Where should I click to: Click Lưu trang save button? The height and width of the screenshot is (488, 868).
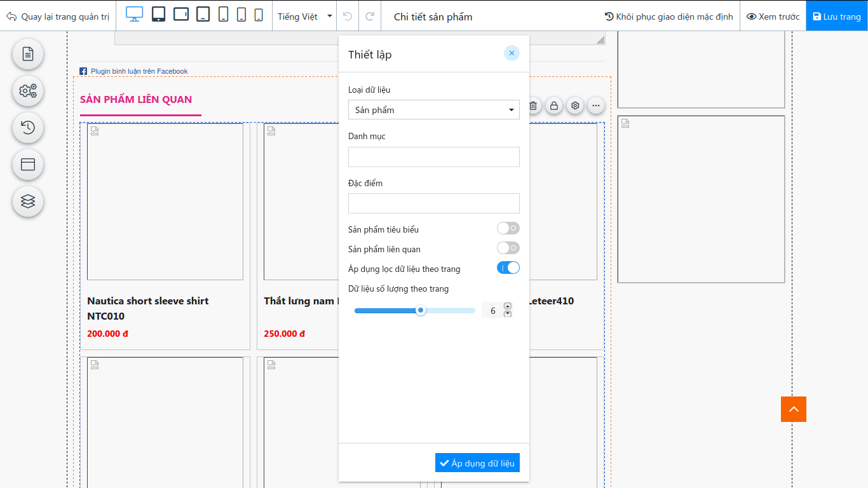pyautogui.click(x=837, y=16)
